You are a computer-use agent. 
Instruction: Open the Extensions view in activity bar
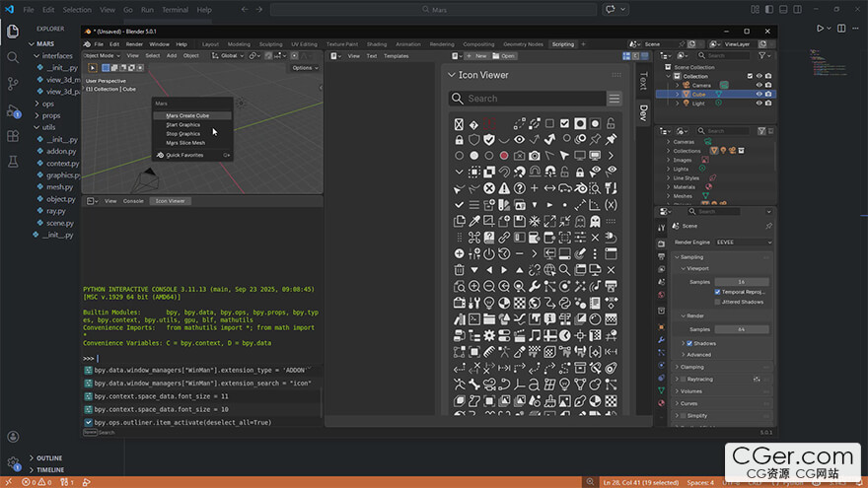click(13, 135)
